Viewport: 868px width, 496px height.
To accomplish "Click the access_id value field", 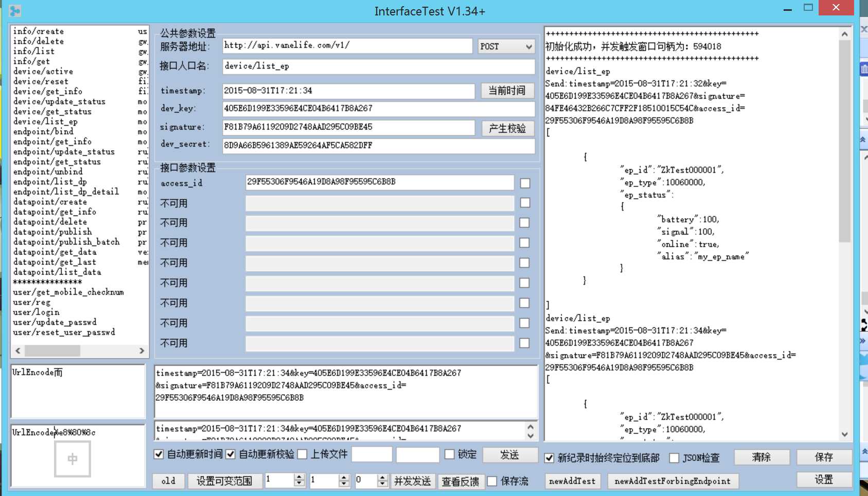I will click(380, 182).
